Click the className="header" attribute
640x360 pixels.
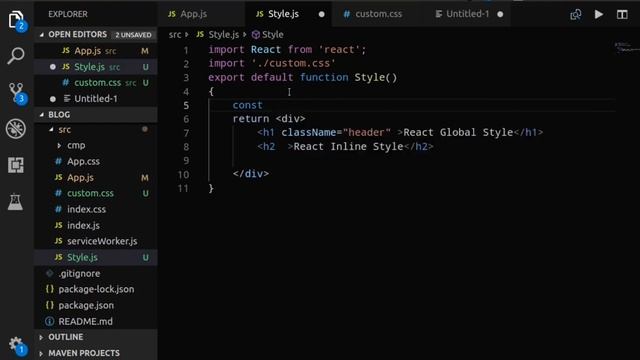tap(336, 132)
